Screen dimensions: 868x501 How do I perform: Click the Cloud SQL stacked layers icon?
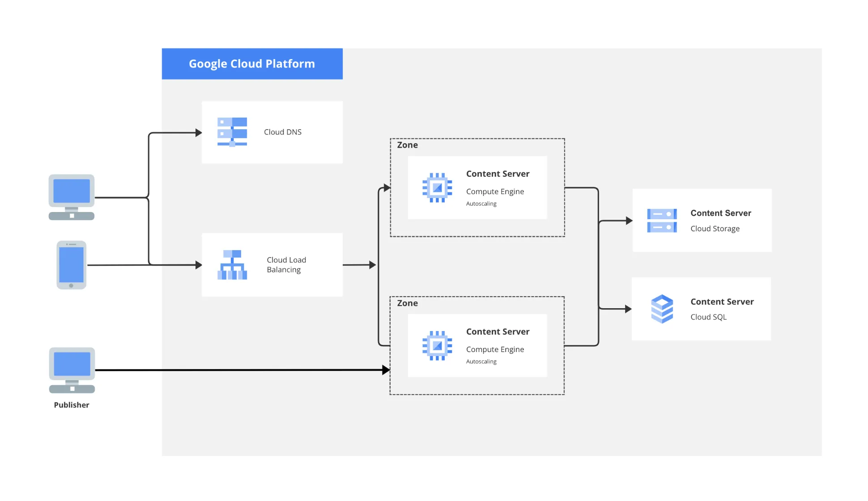click(x=662, y=309)
